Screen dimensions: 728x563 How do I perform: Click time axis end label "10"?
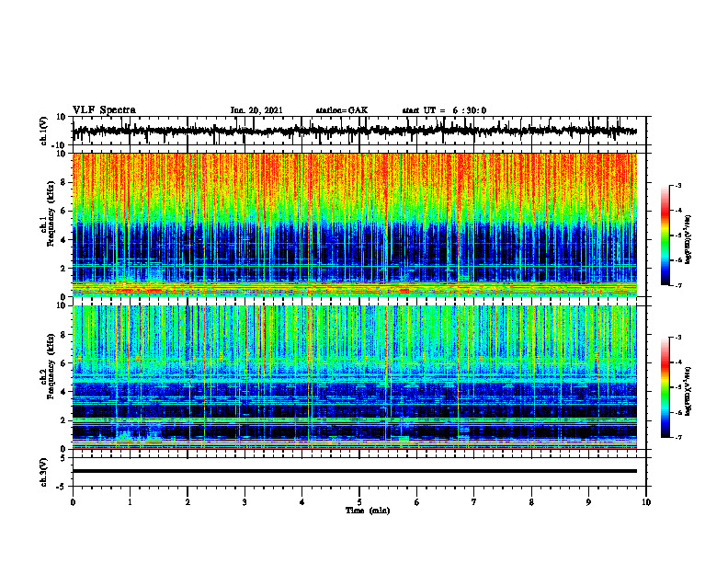(646, 502)
